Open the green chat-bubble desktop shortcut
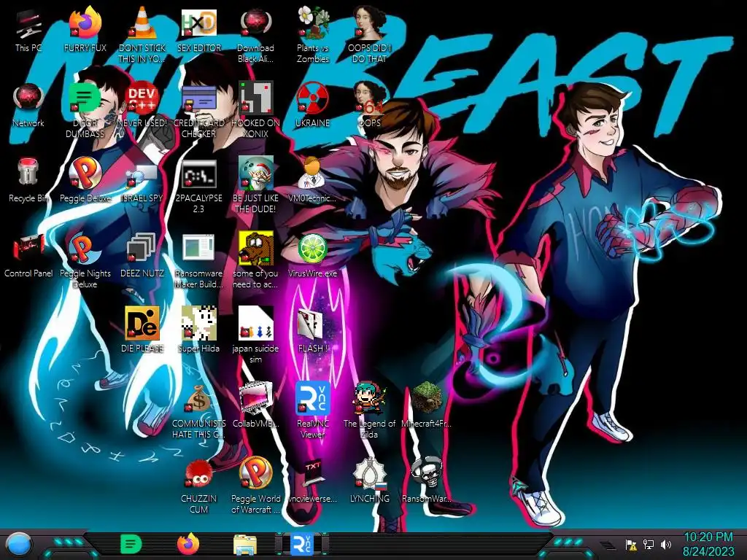The width and height of the screenshot is (747, 560). coord(85,111)
